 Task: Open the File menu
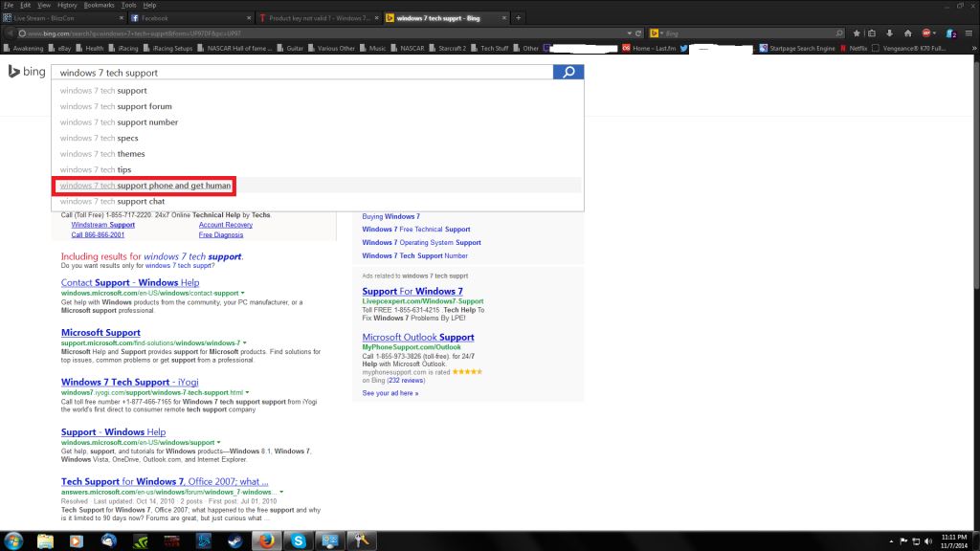click(9, 5)
